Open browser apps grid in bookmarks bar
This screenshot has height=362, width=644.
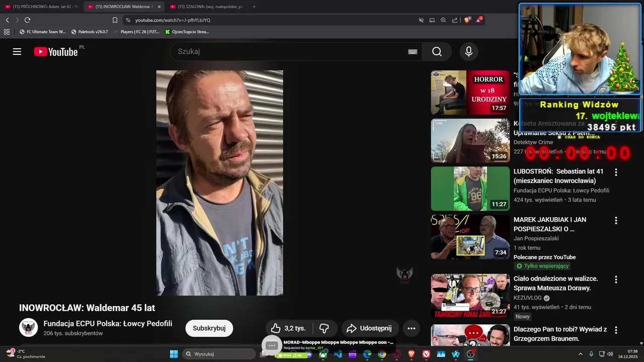pyautogui.click(x=7, y=32)
